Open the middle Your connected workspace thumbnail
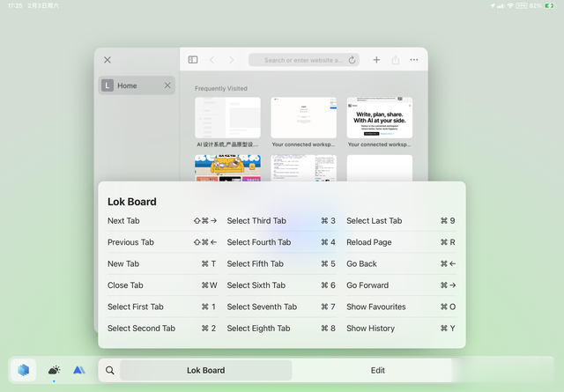Viewport: 564px width, 392px height. (x=303, y=118)
